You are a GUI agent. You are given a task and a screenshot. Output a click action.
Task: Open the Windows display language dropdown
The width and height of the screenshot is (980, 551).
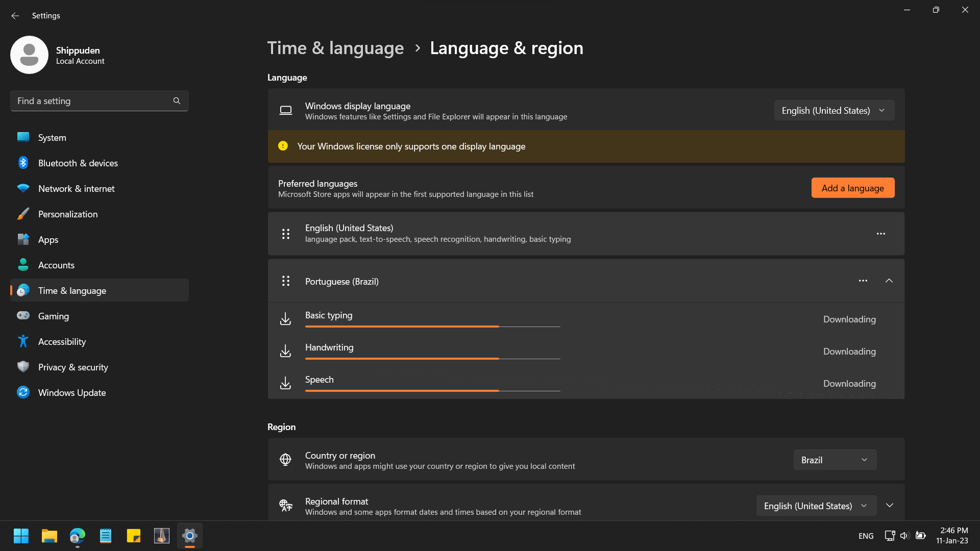tap(834, 110)
